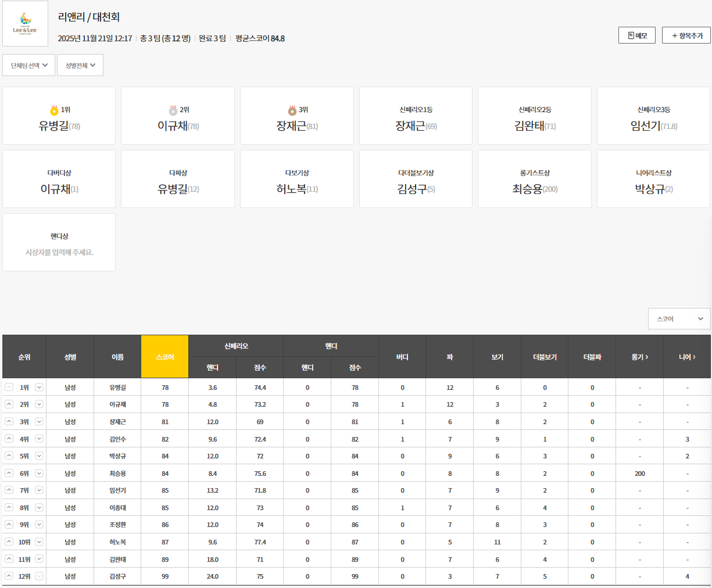Click the bronze medal icon for 3위
The height and width of the screenshot is (588, 712).
coord(292,110)
